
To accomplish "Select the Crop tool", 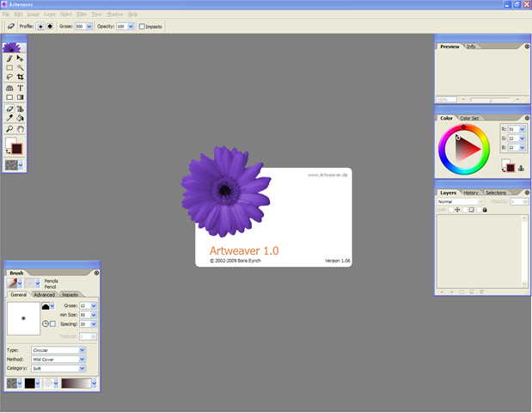I will point(21,77).
